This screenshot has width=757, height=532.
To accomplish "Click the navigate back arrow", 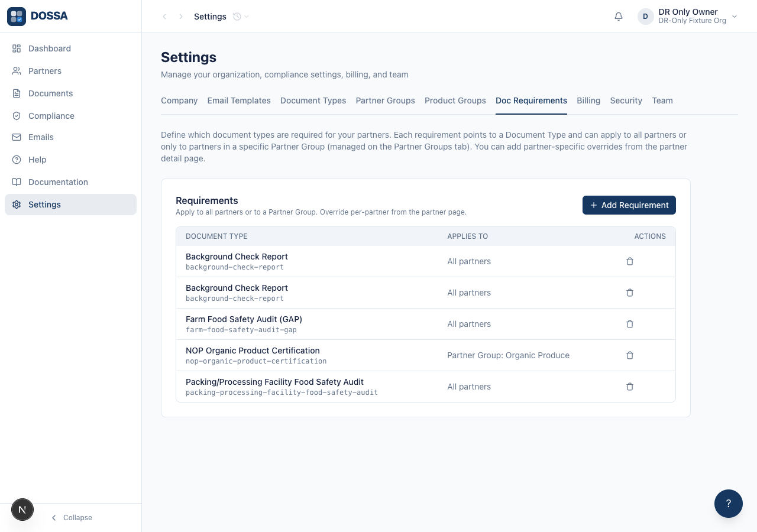I will (164, 17).
